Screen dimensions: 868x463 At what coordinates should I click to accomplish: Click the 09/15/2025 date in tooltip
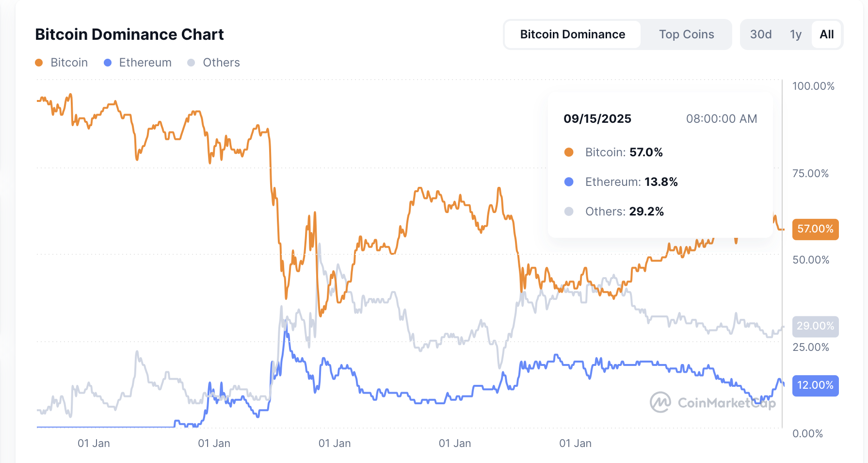coord(597,119)
